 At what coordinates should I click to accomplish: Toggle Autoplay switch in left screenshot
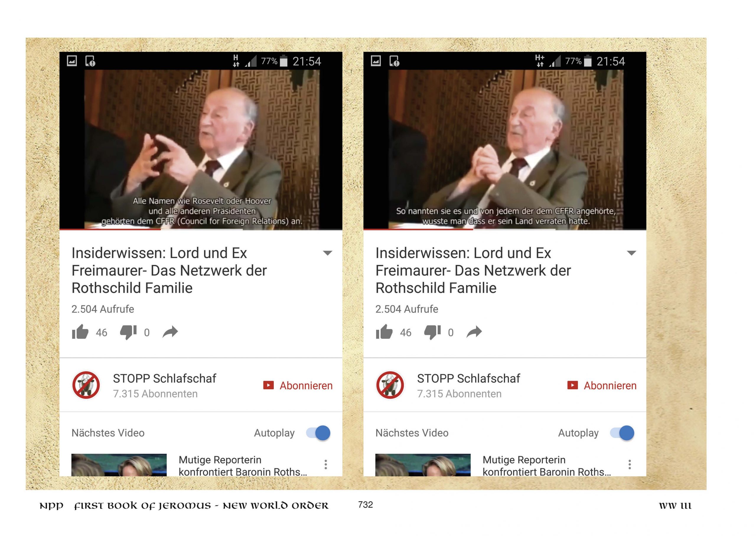[x=318, y=433]
